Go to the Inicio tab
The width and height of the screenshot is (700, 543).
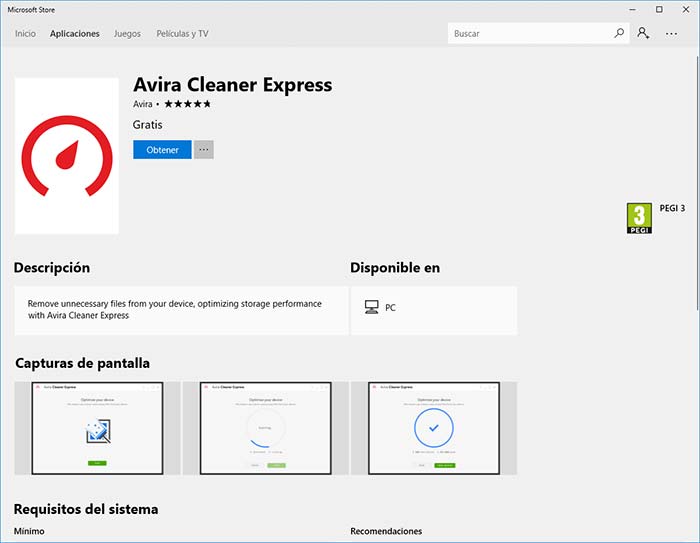(x=25, y=33)
